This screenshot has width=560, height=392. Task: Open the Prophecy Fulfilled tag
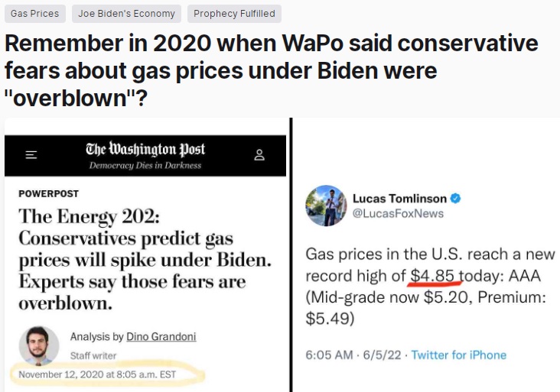click(x=234, y=14)
